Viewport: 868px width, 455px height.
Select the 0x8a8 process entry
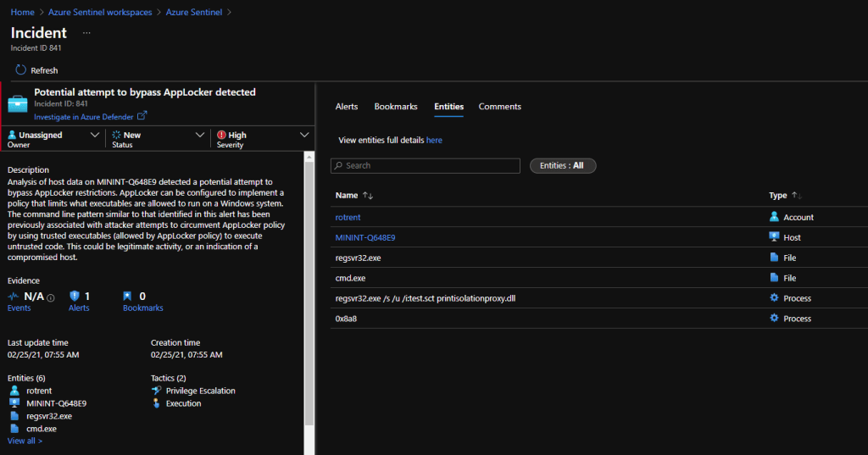tap(346, 319)
